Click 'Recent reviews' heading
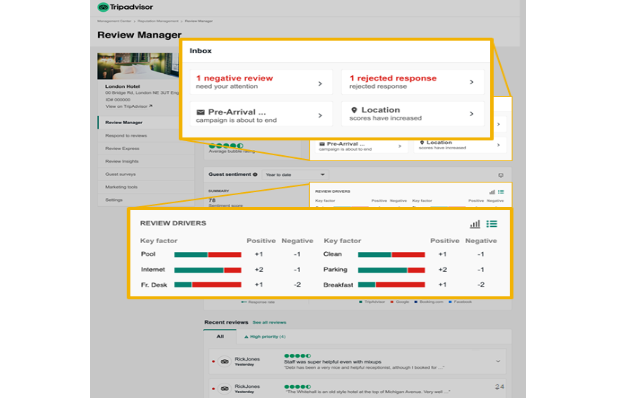The width and height of the screenshot is (622, 398). pyautogui.click(x=226, y=322)
